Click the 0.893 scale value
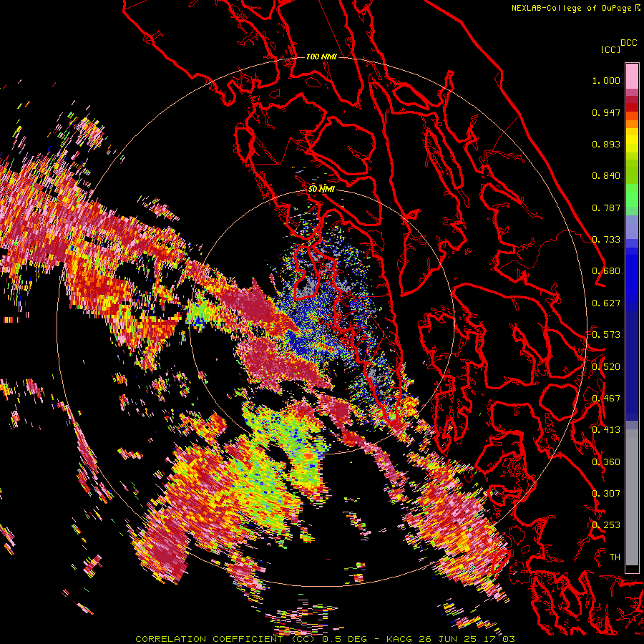This screenshot has height=644, width=644. point(606,144)
